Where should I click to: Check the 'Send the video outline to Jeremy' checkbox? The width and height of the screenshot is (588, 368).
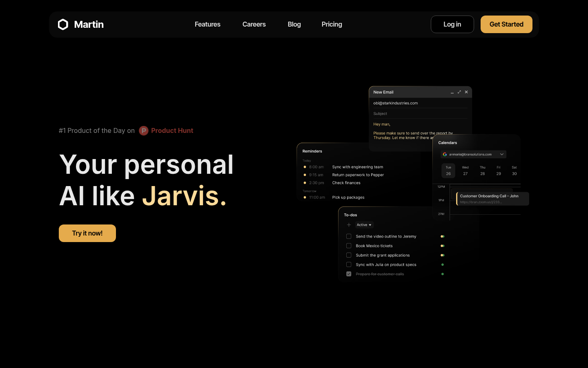tap(349, 236)
